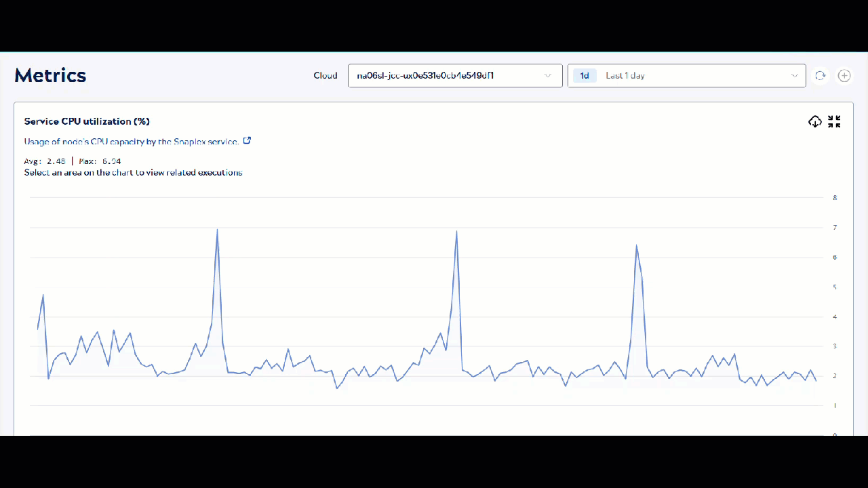Click the Cloud label next to the selector
The image size is (868, 488).
tap(325, 75)
